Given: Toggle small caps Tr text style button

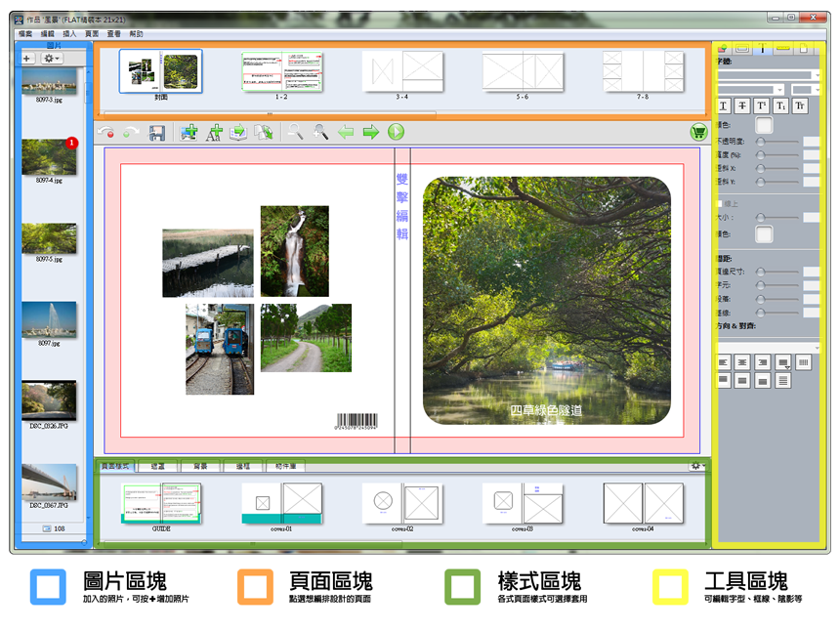Looking at the screenshot, I should [800, 106].
